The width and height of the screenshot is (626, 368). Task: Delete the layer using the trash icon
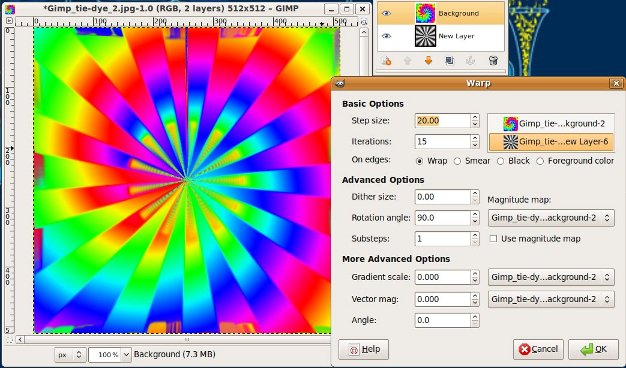(493, 61)
